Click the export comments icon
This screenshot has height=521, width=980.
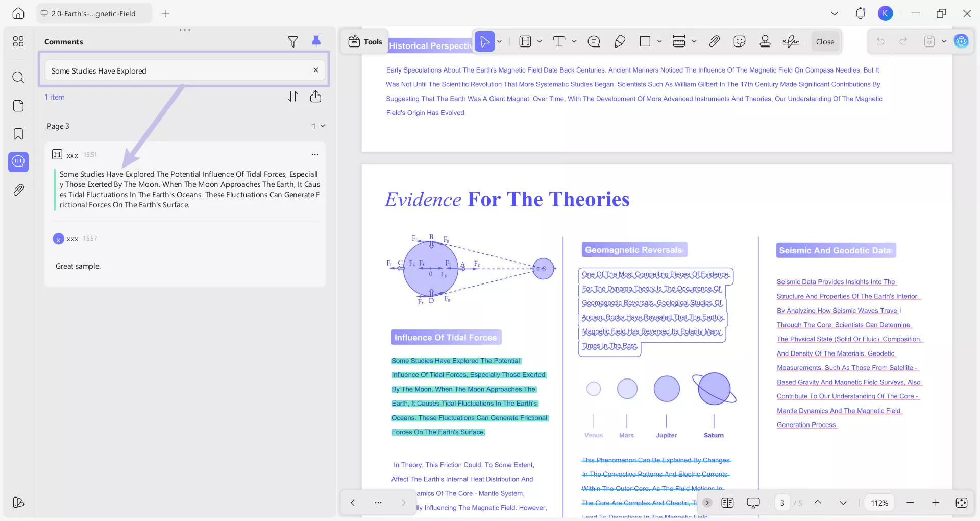(315, 97)
